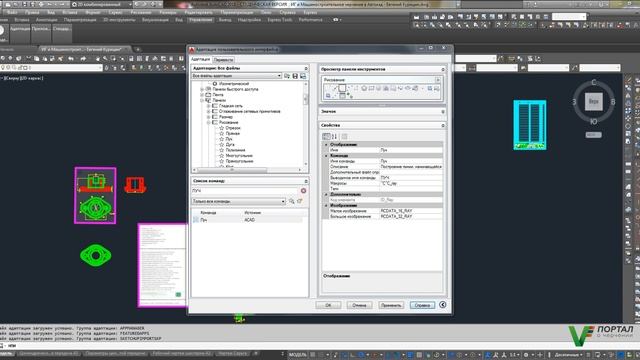Switch to the Адаптация dialog tab
Screen dimensions: 640x360
(200, 60)
